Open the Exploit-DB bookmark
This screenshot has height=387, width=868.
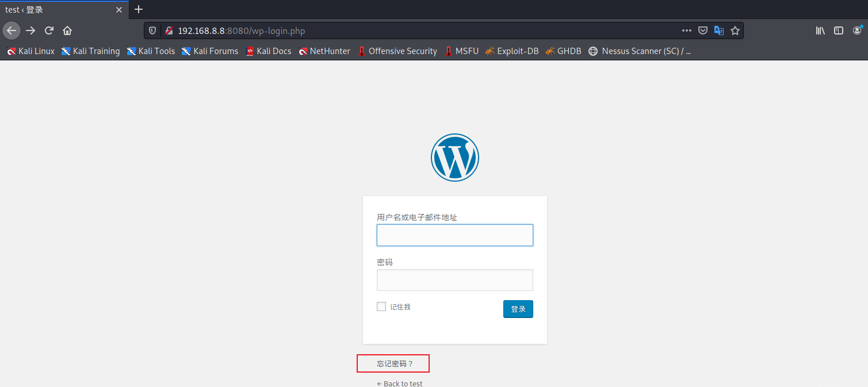(x=512, y=51)
